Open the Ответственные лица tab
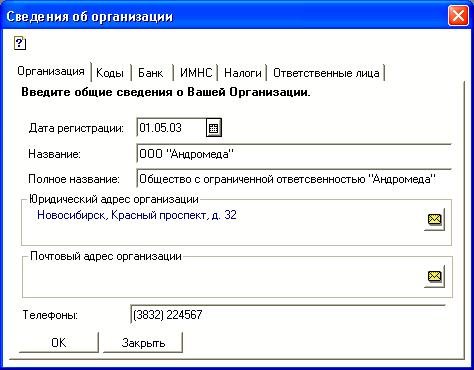 pos(326,73)
